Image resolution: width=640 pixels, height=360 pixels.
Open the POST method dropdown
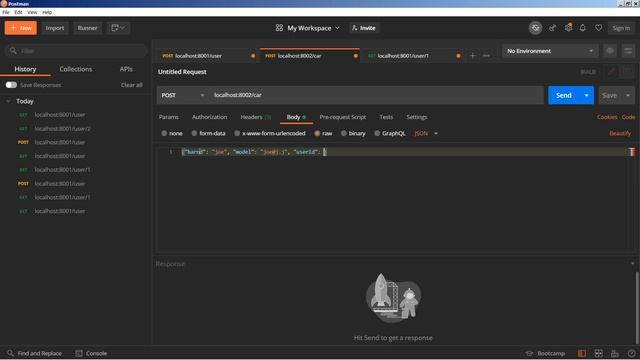coord(183,95)
